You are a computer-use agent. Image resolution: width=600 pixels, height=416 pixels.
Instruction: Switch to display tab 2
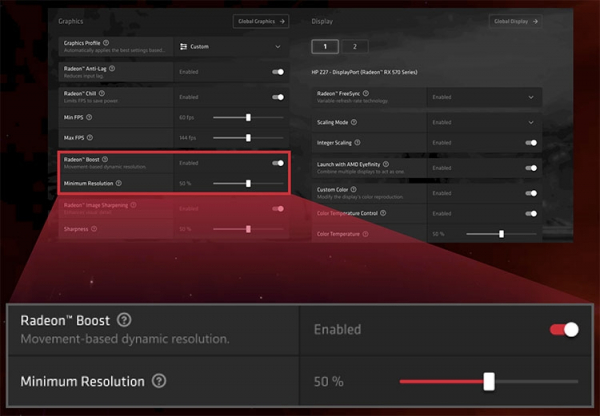click(x=355, y=47)
